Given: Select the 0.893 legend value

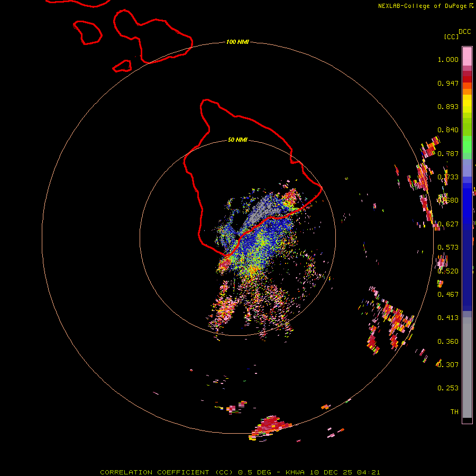Looking at the screenshot, I should tap(448, 106).
